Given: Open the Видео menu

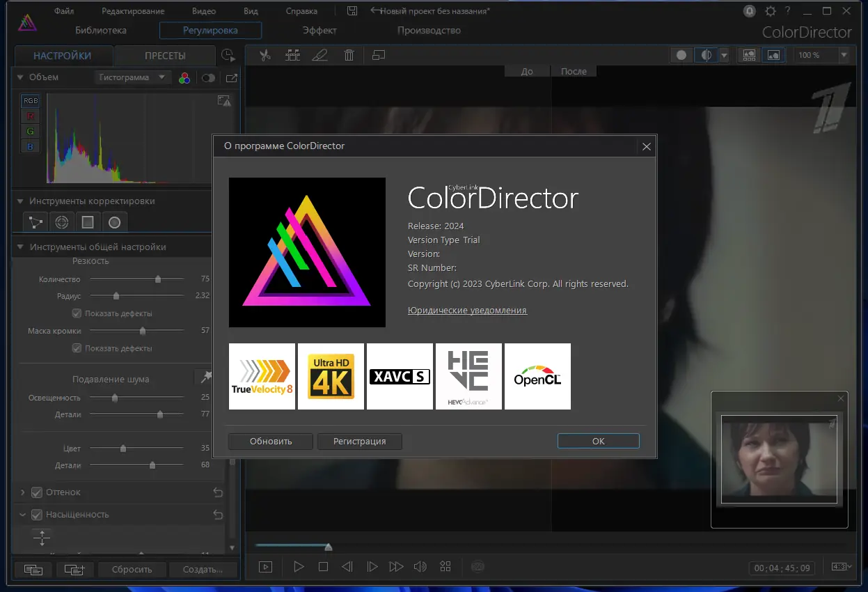Looking at the screenshot, I should click(x=204, y=11).
